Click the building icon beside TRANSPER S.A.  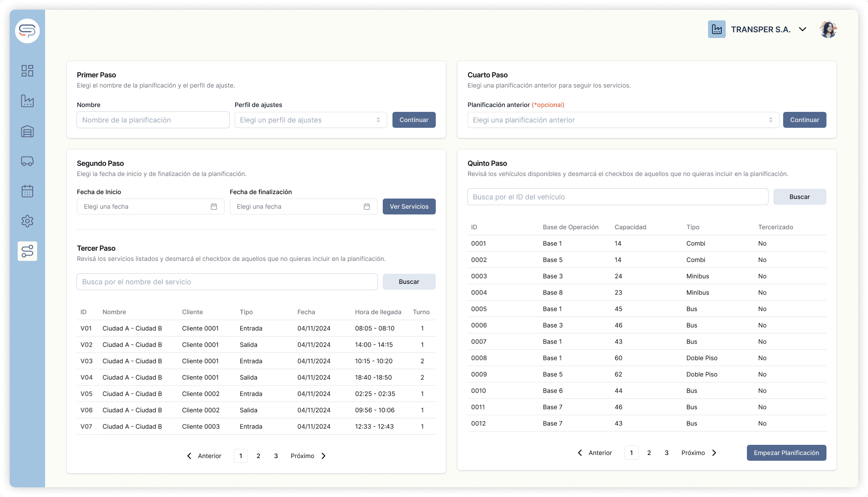[x=717, y=29]
